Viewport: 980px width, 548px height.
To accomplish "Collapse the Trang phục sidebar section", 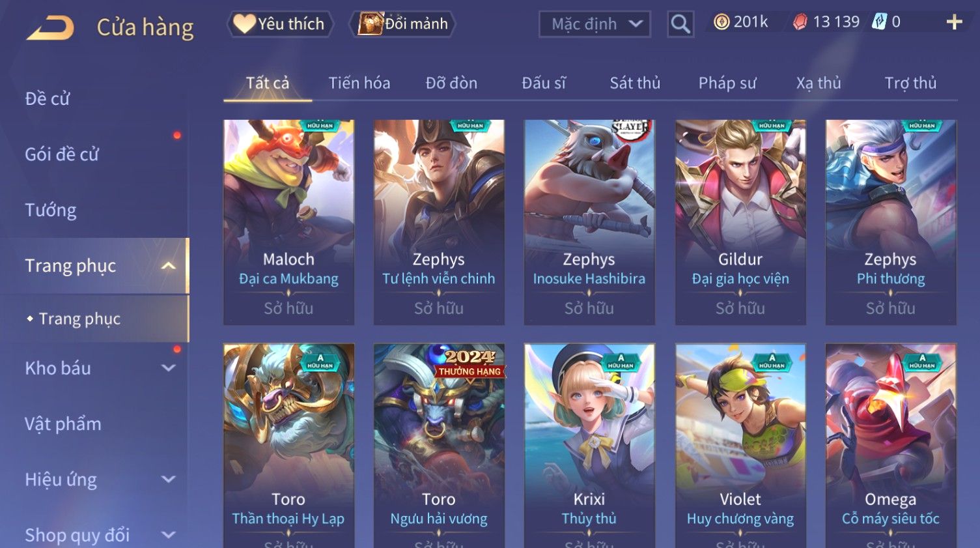I will (x=168, y=266).
